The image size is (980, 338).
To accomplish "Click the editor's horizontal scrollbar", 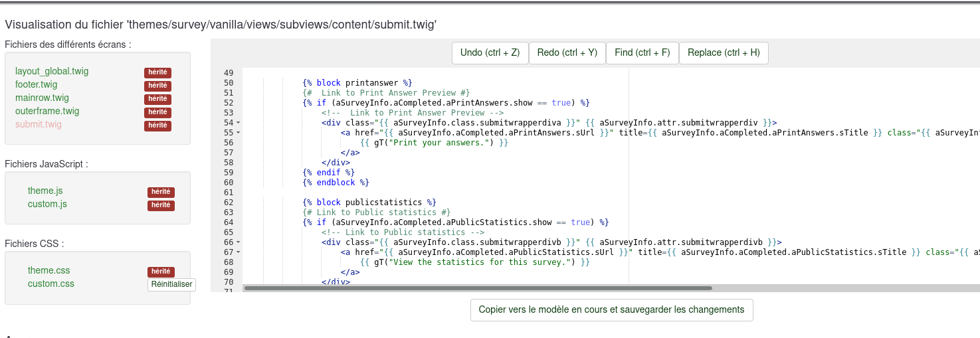I will 478,288.
